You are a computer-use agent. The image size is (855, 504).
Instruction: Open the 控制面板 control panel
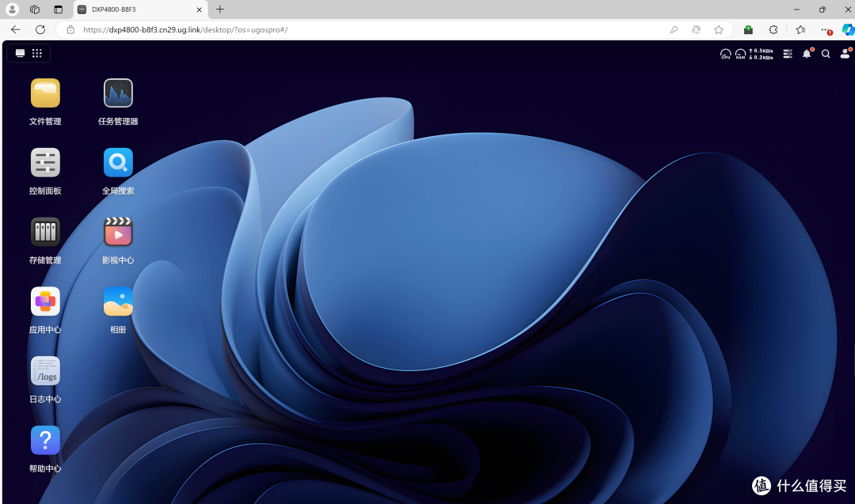(x=45, y=162)
